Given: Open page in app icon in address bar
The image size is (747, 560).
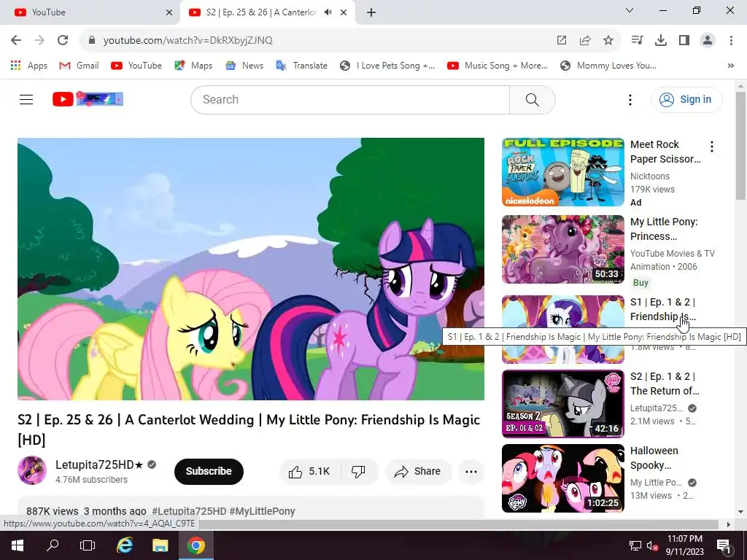Looking at the screenshot, I should pos(562,41).
